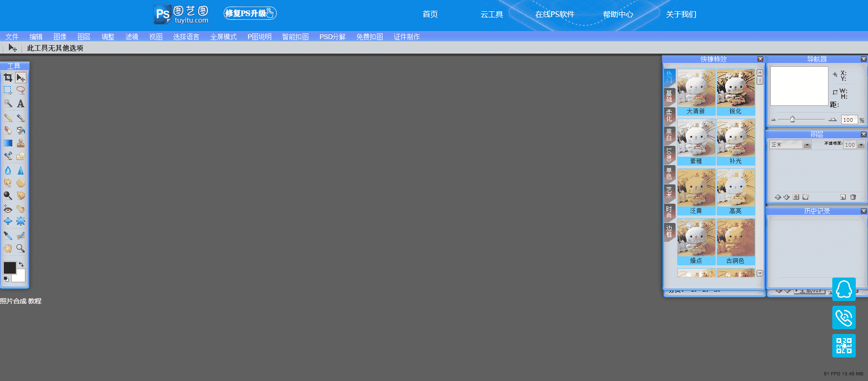Viewport: 868px width, 381px height.
Task: Delete layer with trash icon
Action: [853, 197]
